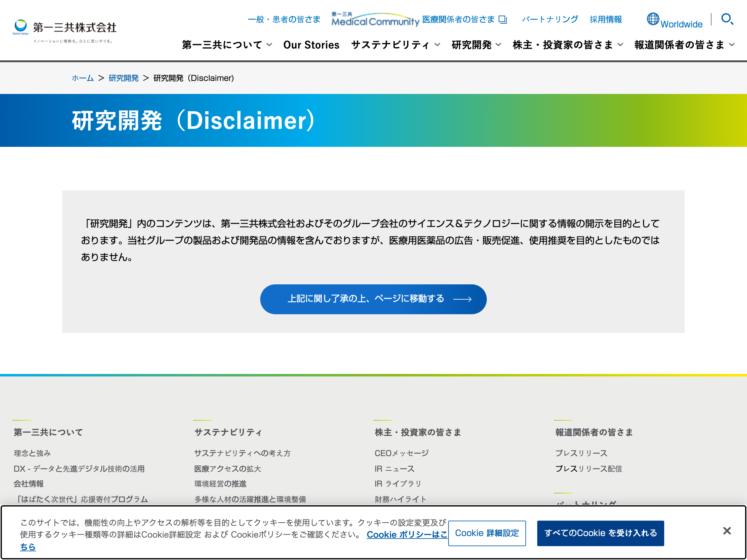The image size is (747, 560).
Task: Accept all cookies with すべてのCookie を受け入れる
Action: coord(600,533)
